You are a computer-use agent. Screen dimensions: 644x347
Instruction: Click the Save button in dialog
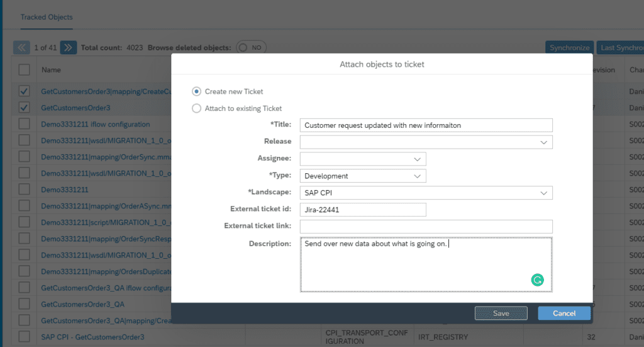click(x=501, y=313)
